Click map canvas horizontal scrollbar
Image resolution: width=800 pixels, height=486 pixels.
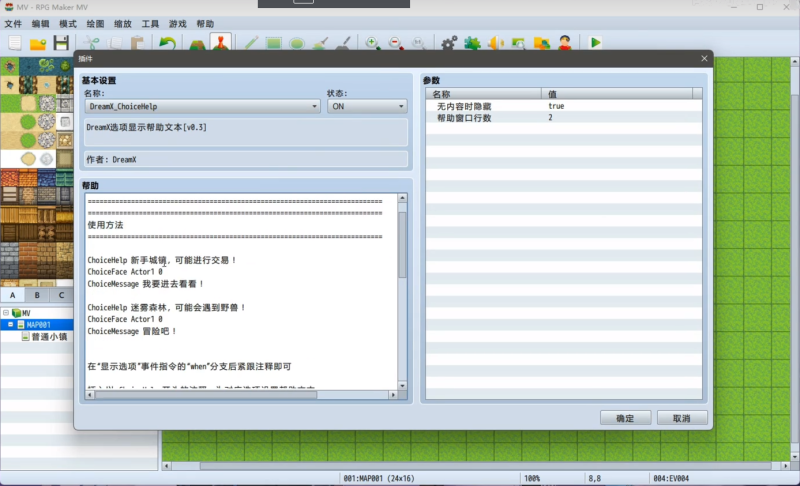tap(486, 466)
